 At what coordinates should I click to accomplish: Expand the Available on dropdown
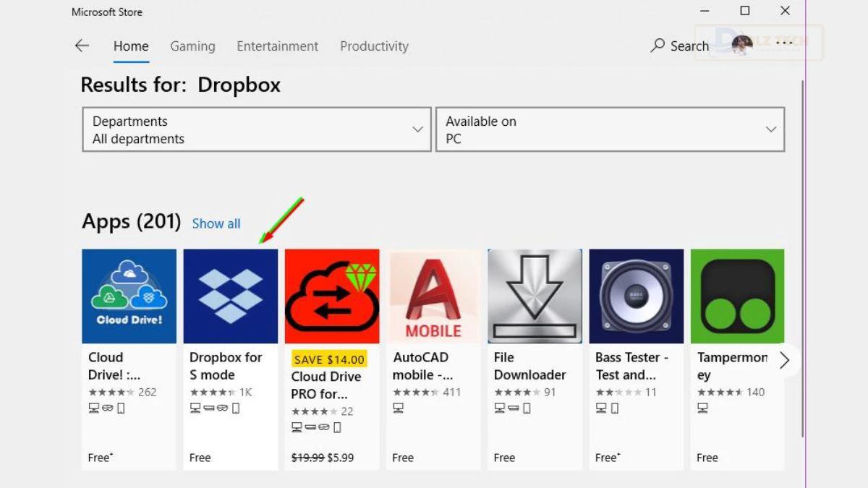coord(610,129)
